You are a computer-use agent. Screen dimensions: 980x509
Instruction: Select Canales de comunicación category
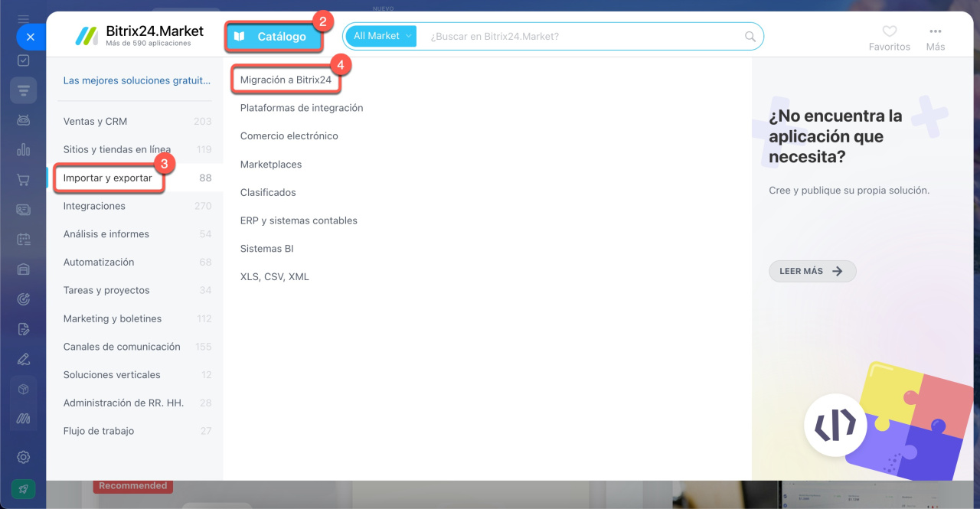137,347
